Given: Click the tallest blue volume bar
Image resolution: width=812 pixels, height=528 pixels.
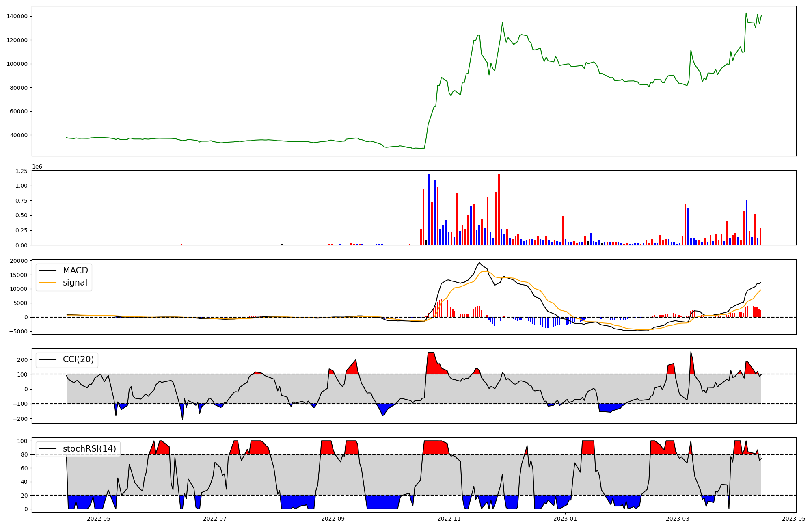Looking at the screenshot, I should (x=429, y=209).
